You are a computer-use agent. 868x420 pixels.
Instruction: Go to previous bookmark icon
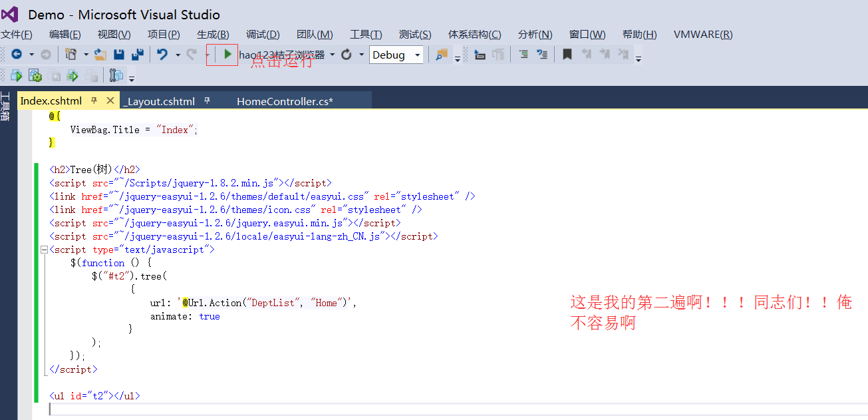coord(587,55)
